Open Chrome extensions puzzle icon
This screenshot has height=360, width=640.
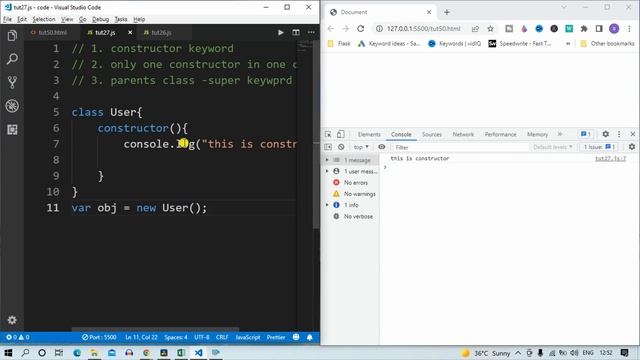584,29
